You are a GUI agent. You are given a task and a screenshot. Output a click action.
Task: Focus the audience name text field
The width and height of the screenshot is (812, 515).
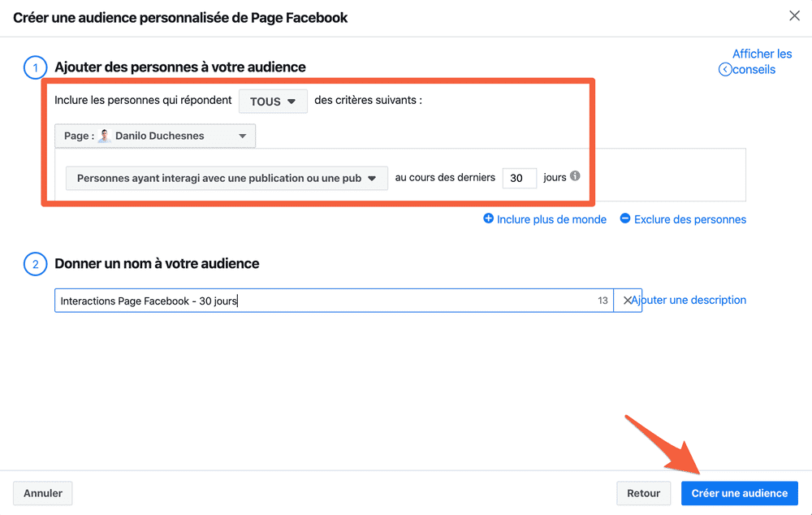[x=325, y=301]
